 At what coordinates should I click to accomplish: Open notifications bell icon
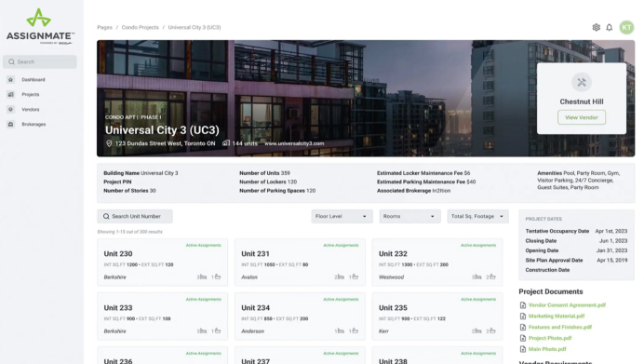609,27
